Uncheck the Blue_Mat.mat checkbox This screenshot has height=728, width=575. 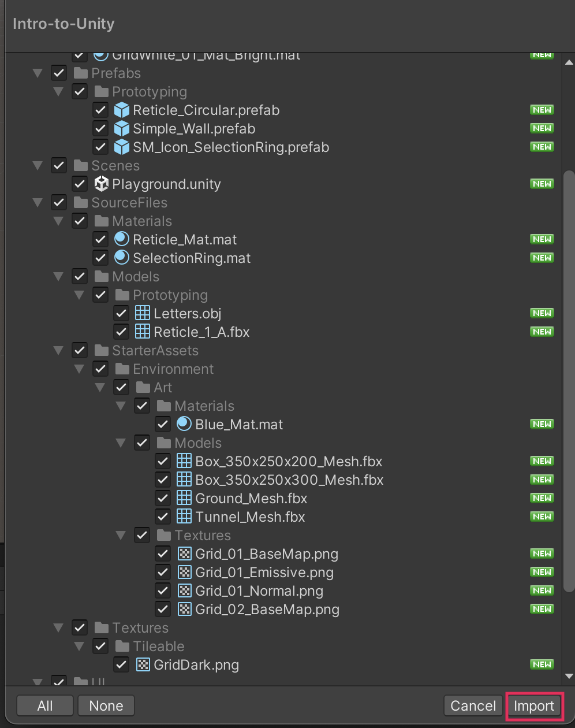(x=163, y=424)
